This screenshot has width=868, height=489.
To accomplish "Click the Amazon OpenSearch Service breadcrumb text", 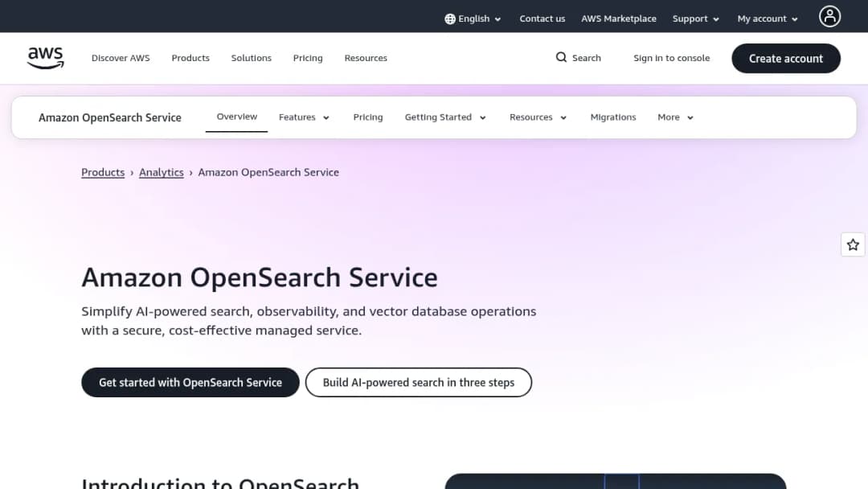I will pyautogui.click(x=268, y=172).
